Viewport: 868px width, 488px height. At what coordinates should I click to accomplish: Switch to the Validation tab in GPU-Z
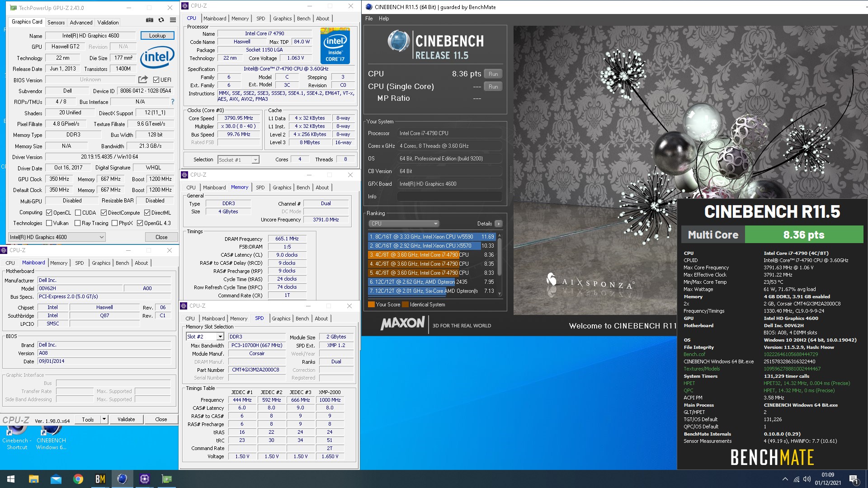point(108,22)
